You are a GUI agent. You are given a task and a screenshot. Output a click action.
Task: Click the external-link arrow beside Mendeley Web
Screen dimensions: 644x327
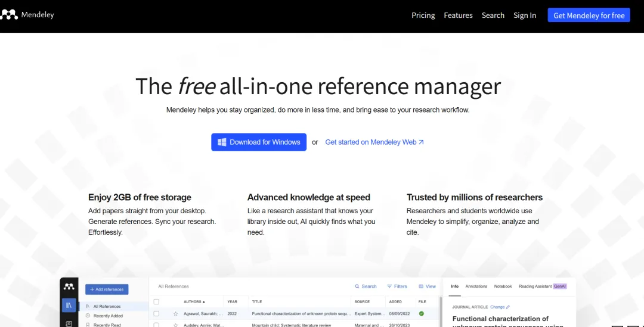421,142
